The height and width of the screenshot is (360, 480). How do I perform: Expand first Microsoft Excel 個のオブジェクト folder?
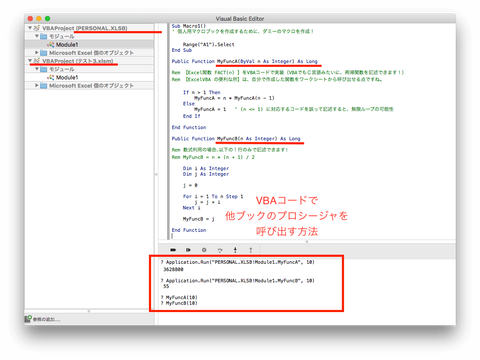[37, 53]
